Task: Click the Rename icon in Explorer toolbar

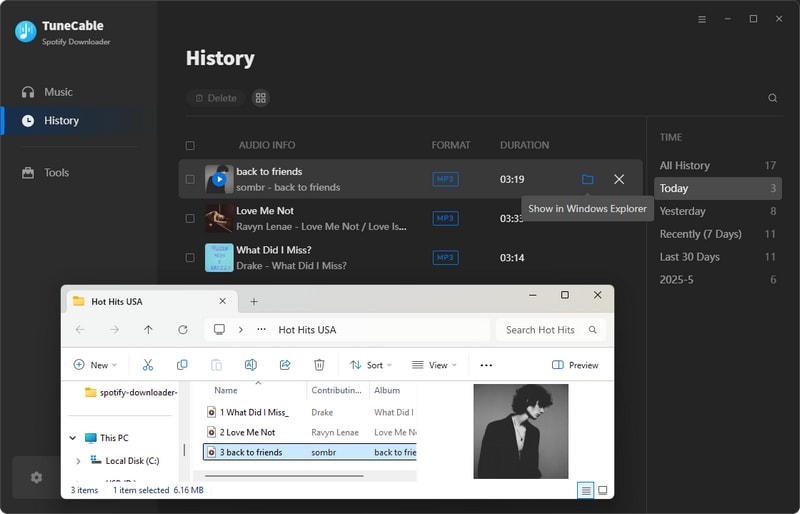Action: pos(251,365)
